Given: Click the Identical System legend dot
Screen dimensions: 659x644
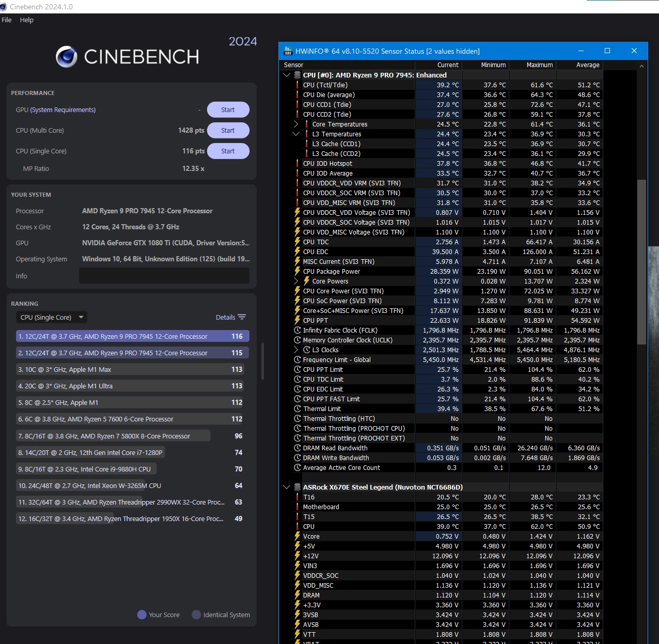Looking at the screenshot, I should [196, 615].
